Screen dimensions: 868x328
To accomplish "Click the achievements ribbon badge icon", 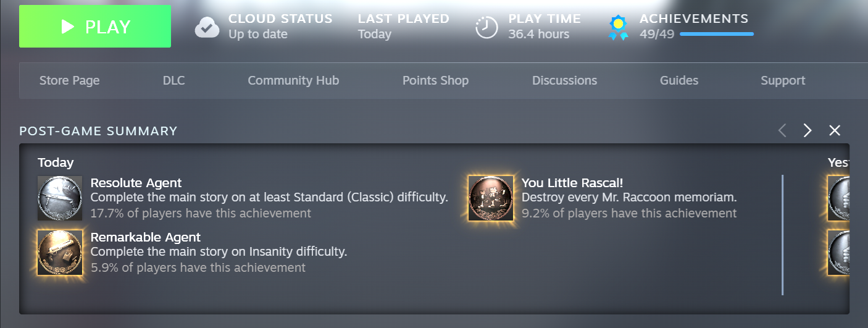I will pos(618,27).
